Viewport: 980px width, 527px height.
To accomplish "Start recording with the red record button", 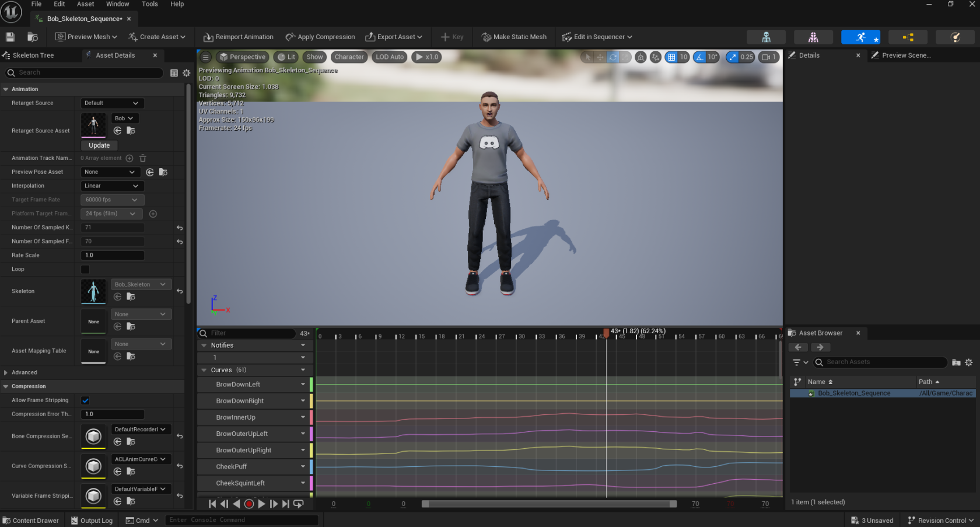I will coord(249,504).
